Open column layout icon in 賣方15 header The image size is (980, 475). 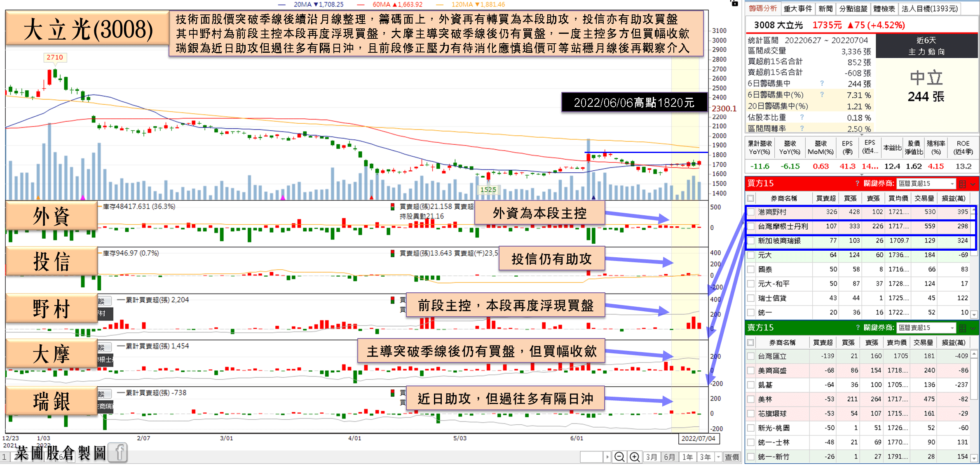[963, 328]
